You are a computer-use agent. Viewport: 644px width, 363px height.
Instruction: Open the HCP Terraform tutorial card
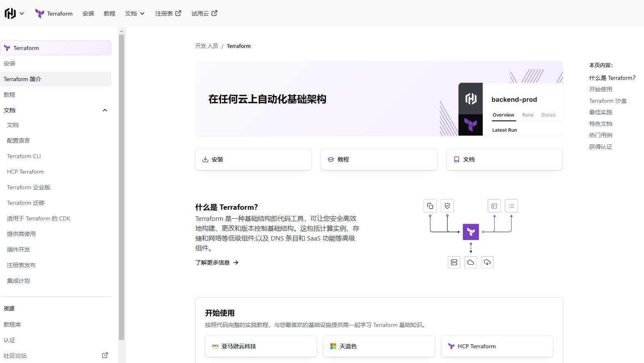pyautogui.click(x=497, y=346)
